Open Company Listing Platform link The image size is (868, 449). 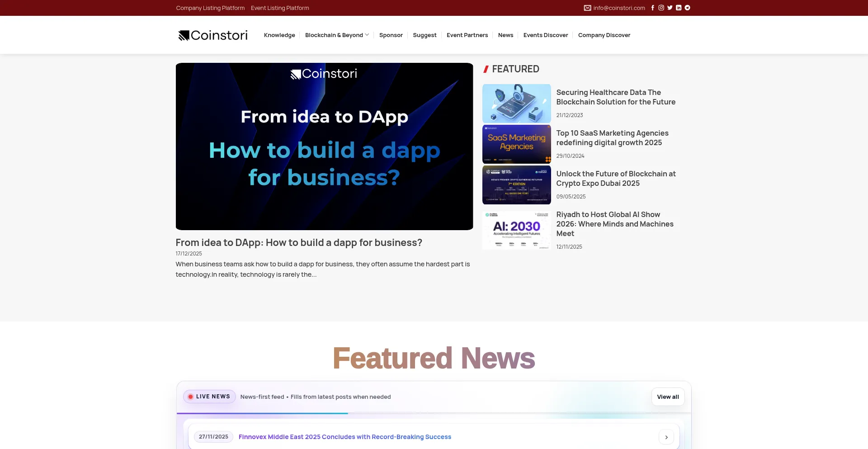pyautogui.click(x=210, y=8)
